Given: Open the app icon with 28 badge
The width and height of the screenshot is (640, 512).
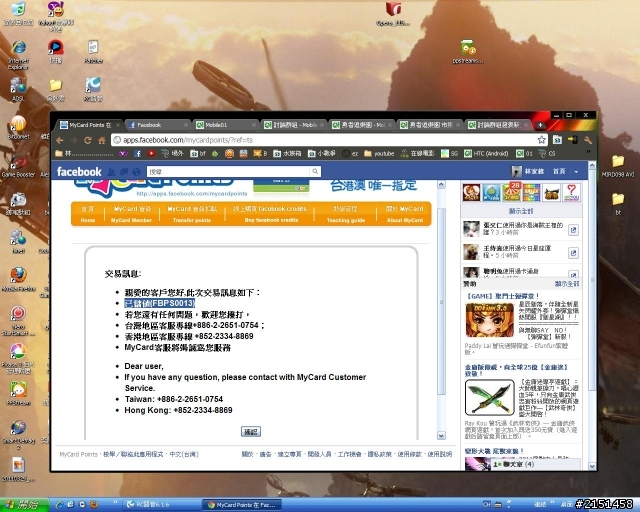Looking at the screenshot, I should pyautogui.click(x=511, y=192).
